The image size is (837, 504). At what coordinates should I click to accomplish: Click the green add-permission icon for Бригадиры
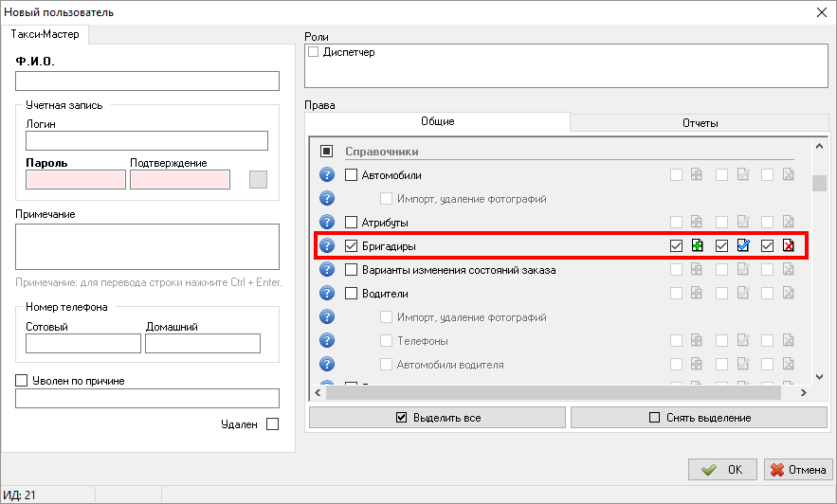[697, 246]
